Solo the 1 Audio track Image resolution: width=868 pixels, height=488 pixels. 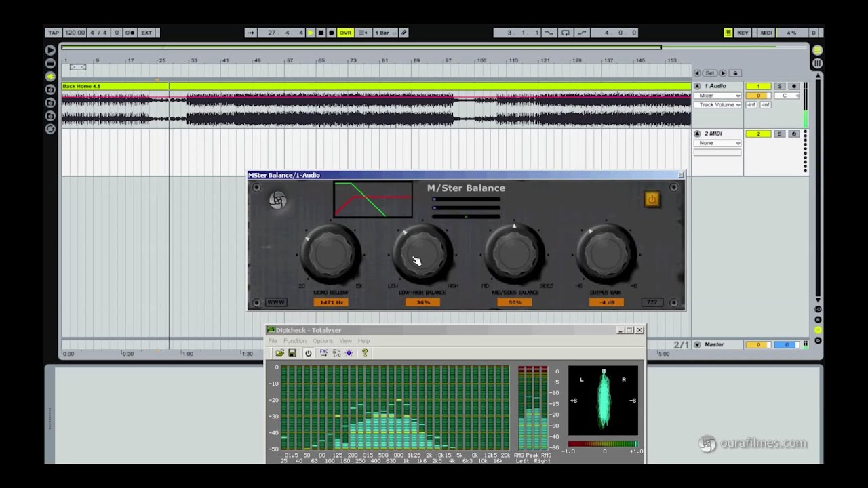[x=780, y=86]
